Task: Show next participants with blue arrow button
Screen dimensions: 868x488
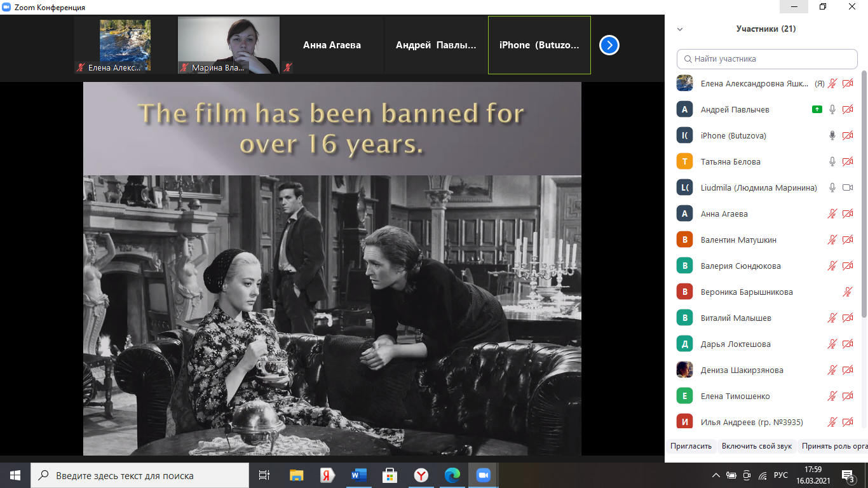Action: [609, 45]
